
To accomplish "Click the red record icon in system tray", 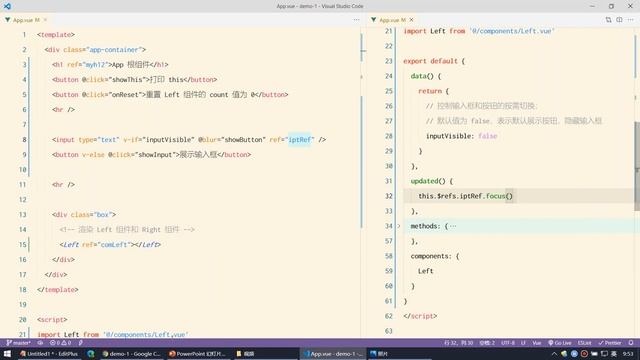I will pos(584,354).
